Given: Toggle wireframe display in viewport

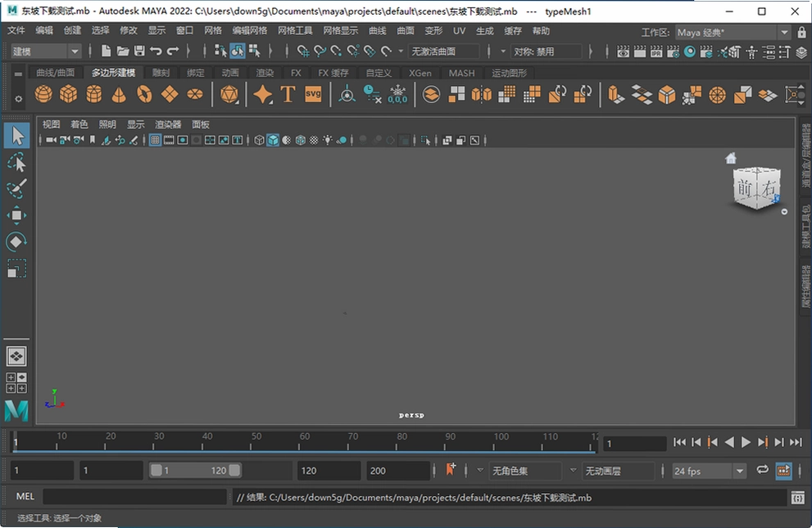Looking at the screenshot, I should (259, 140).
